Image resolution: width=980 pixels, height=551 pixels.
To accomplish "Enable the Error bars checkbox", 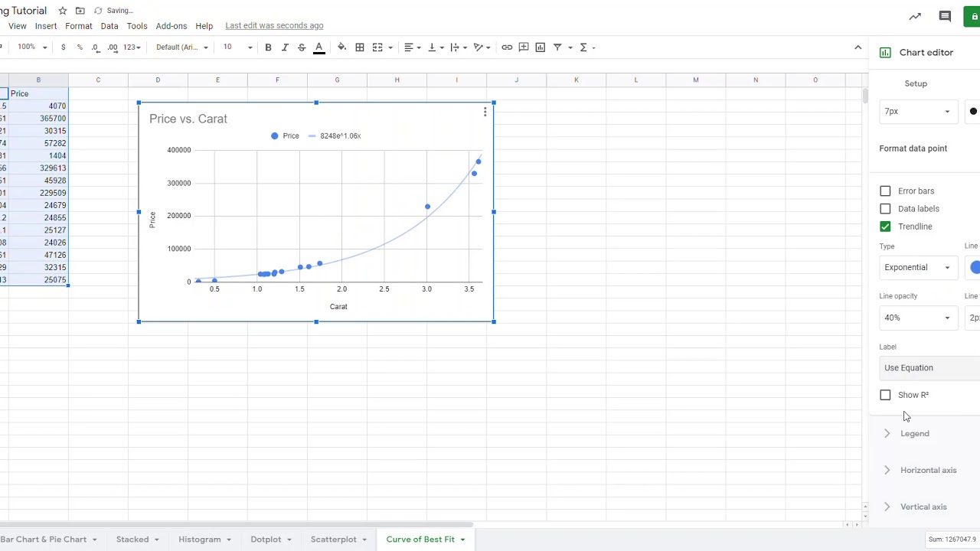I will (885, 191).
